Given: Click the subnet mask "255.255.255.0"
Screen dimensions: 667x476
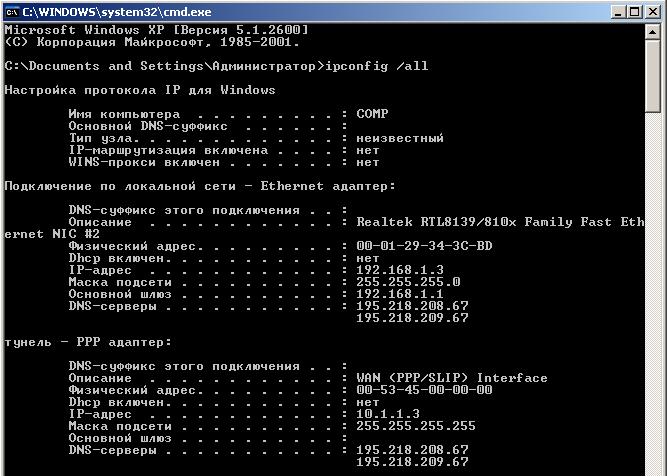Looking at the screenshot, I should click(x=408, y=282).
